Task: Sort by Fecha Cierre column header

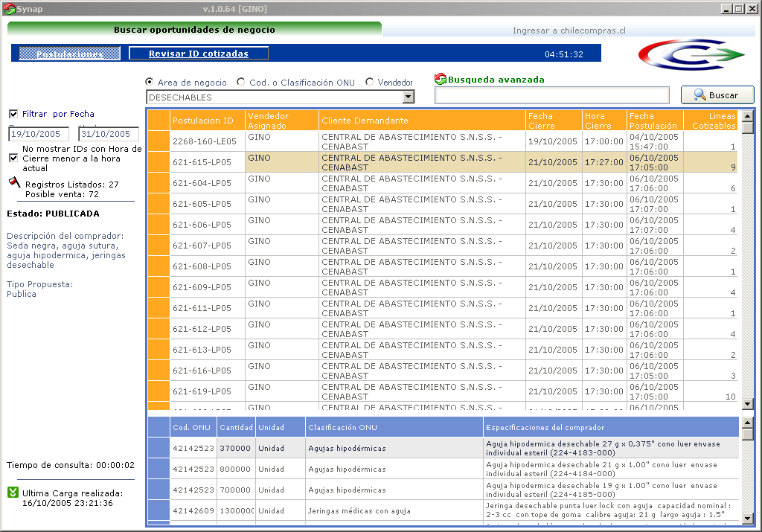Action: coord(554,120)
